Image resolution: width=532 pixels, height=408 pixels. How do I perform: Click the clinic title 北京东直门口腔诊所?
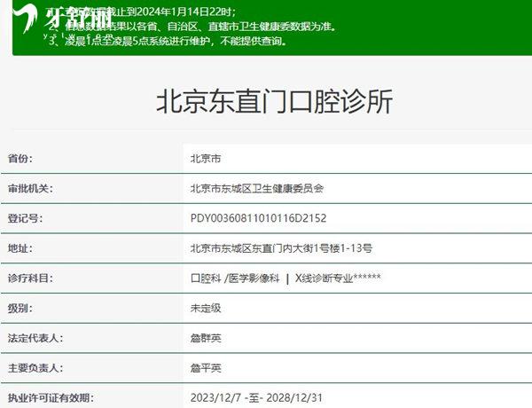click(274, 101)
